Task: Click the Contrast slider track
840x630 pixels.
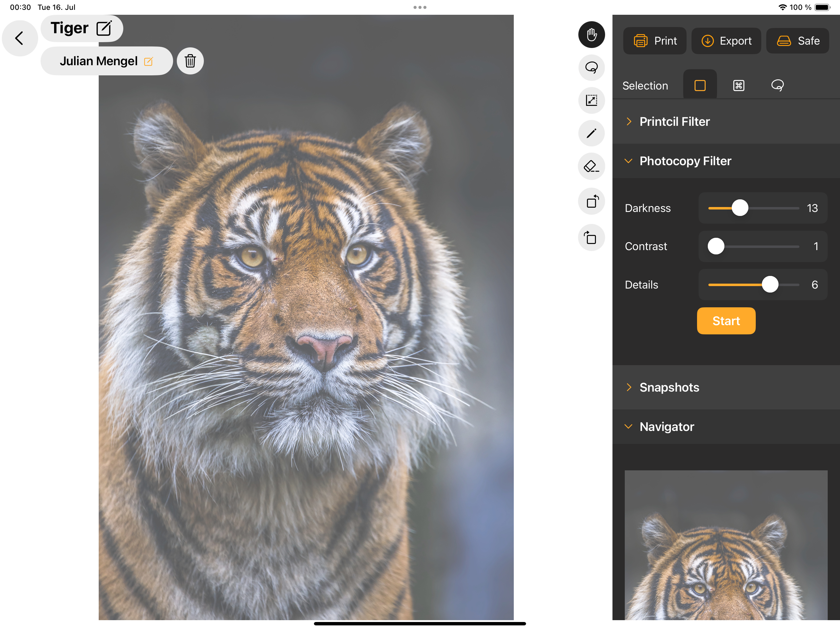Action: tap(753, 247)
